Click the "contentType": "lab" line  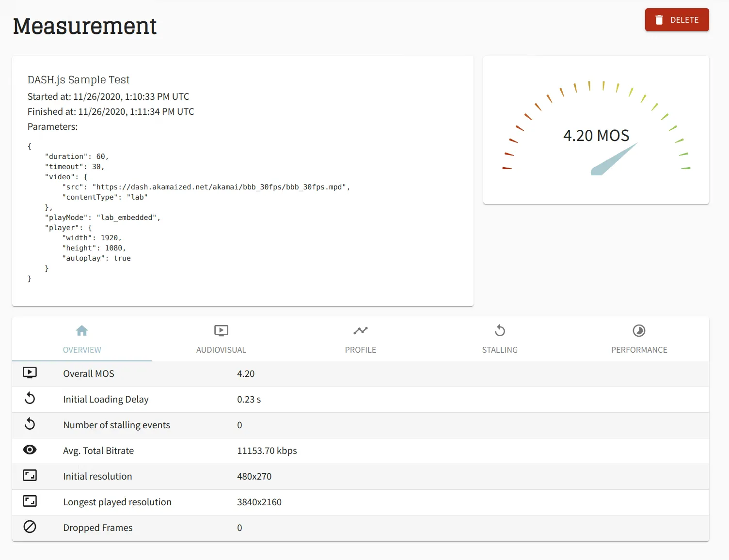coord(105,197)
